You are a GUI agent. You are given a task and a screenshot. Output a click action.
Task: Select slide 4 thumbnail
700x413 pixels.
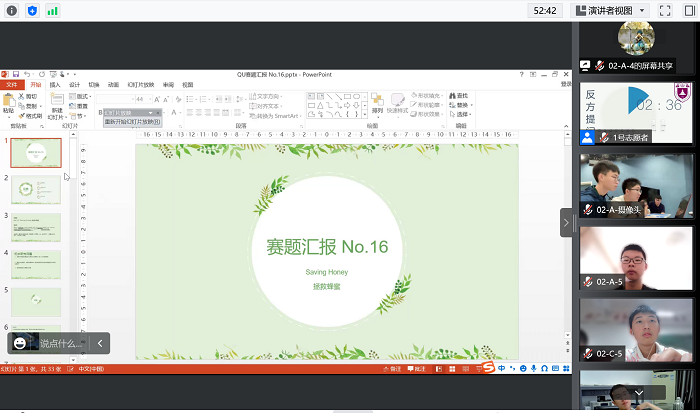coord(36,264)
